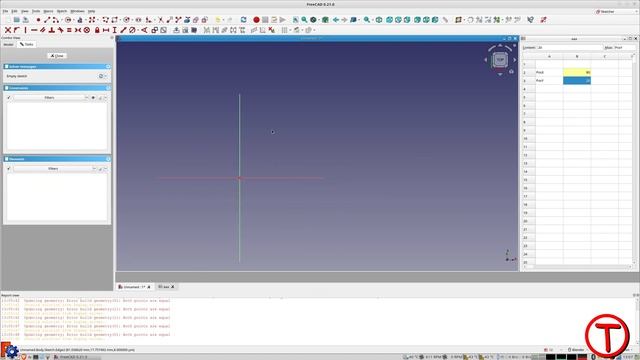Apply the Vertical constraint
The image size is (640, 360).
pyautogui.click(x=25, y=30)
